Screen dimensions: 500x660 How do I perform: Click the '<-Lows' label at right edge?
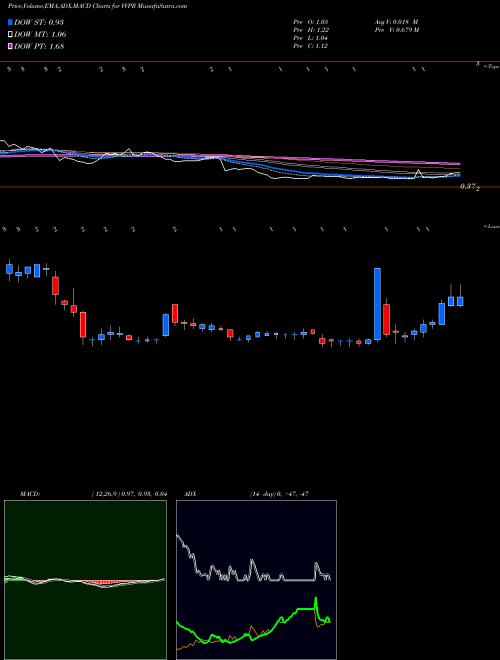(x=492, y=227)
